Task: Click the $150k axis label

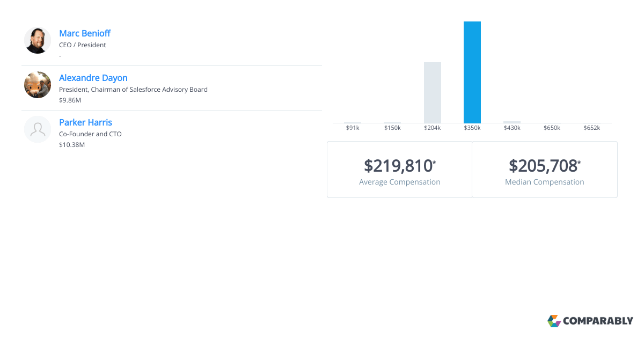Action: [392, 128]
